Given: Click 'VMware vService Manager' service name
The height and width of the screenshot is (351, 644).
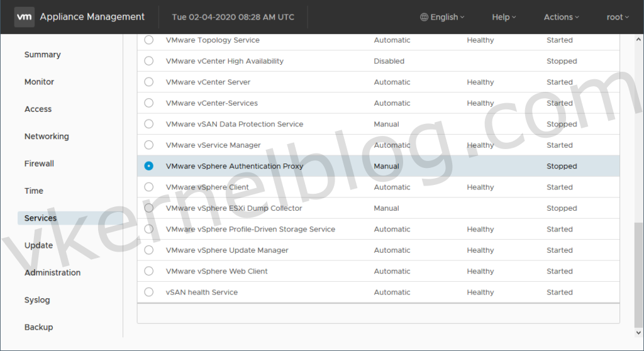Looking at the screenshot, I should pyautogui.click(x=213, y=145).
